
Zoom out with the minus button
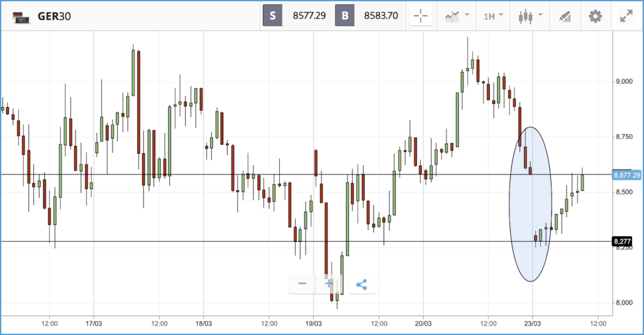303,284
